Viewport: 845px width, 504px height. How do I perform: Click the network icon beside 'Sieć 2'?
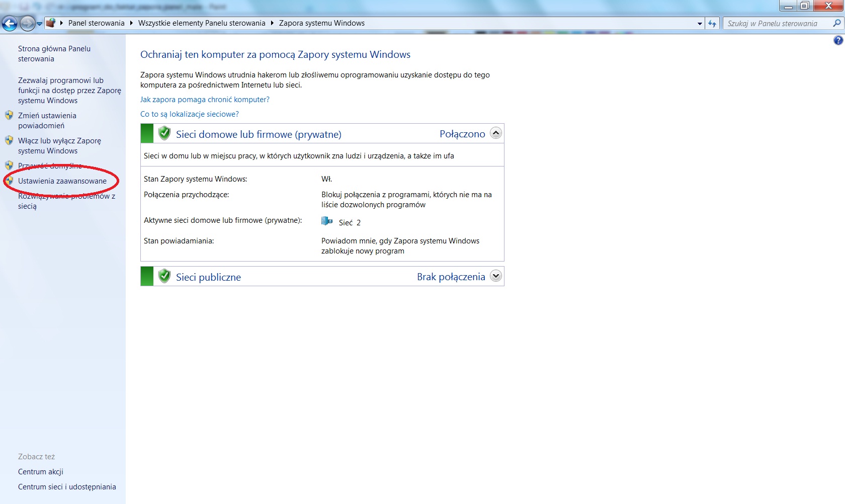click(327, 221)
